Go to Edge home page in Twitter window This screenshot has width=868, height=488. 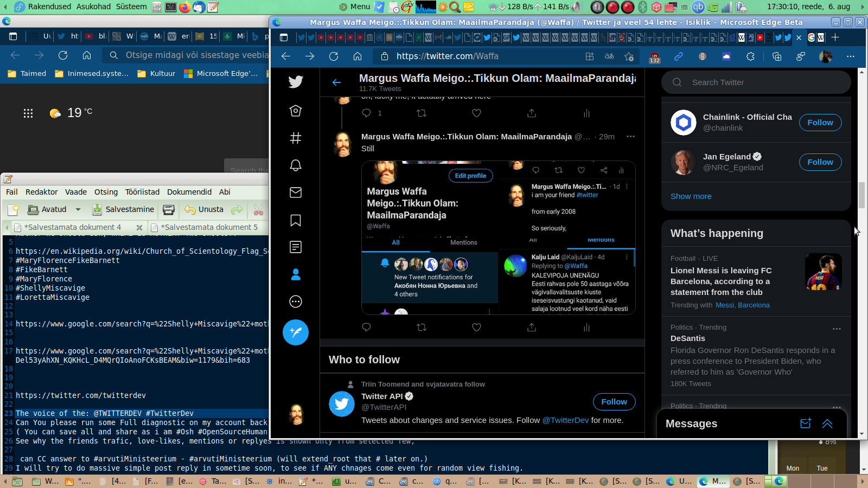pos(358,56)
